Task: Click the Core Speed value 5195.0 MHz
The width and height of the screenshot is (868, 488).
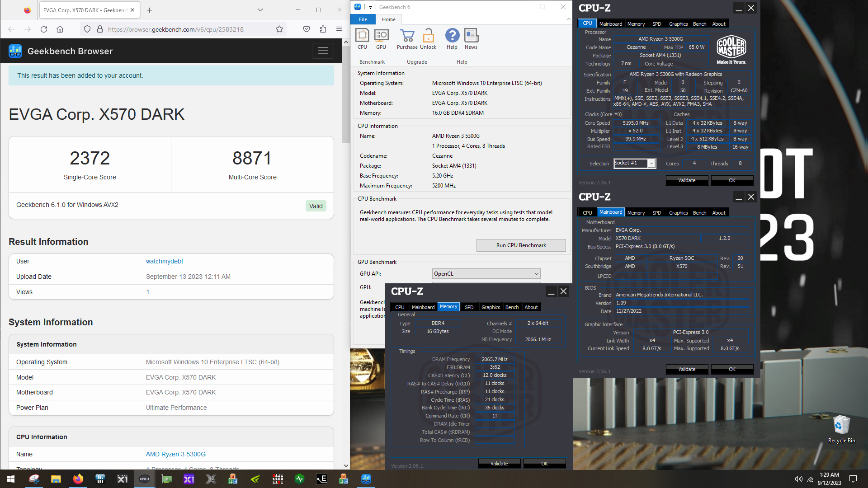Action: point(635,123)
